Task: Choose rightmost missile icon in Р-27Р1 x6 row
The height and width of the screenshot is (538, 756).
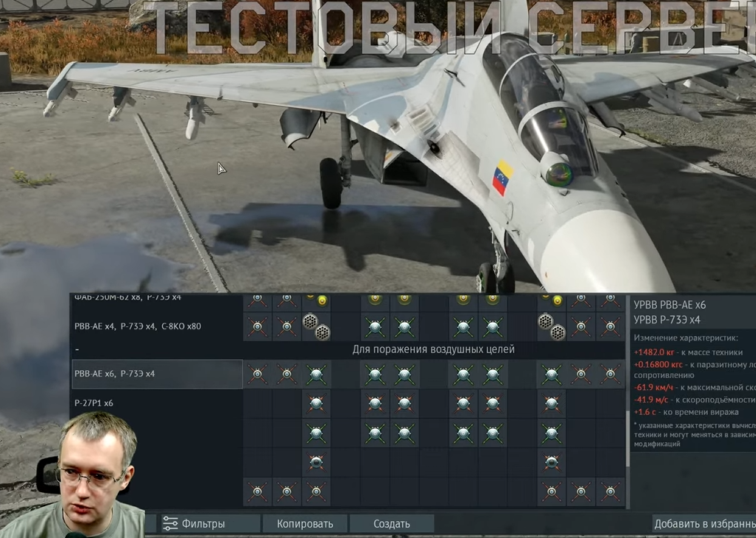Action: click(552, 403)
